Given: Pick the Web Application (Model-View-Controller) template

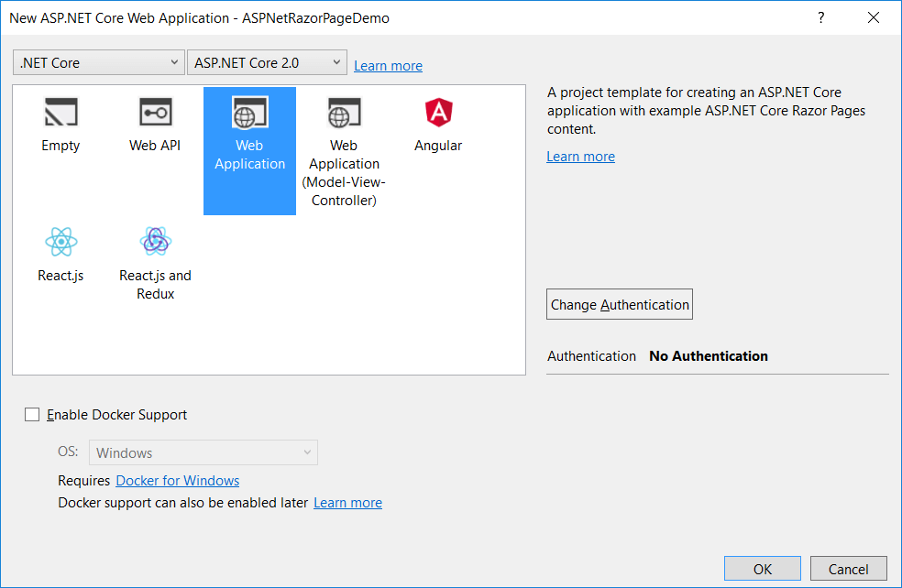Looking at the screenshot, I should 344,150.
